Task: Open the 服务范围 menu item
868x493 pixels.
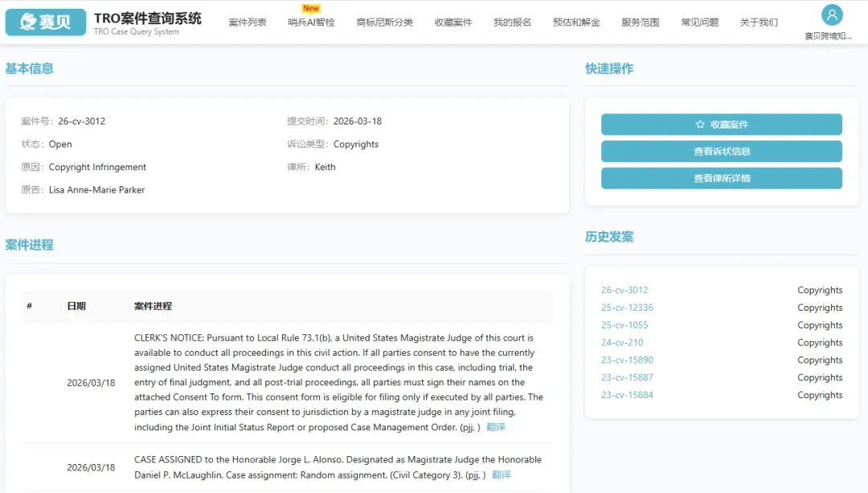Action: coord(641,22)
